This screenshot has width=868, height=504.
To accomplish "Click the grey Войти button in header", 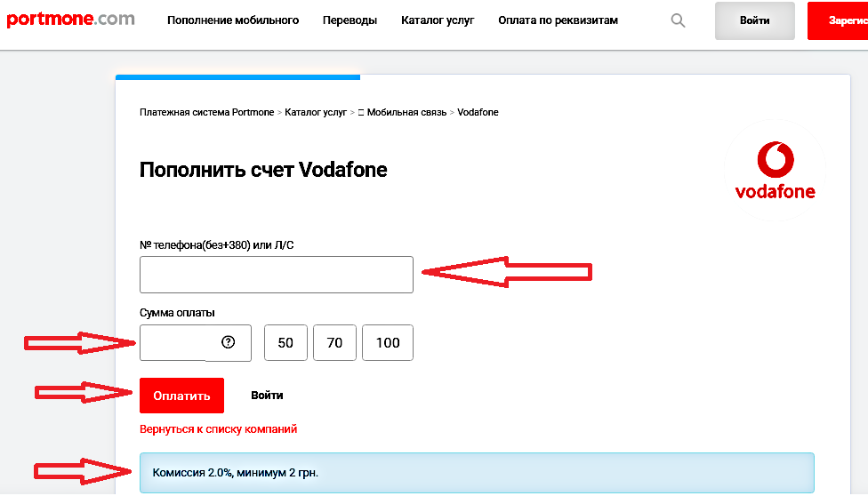I will coord(754,20).
